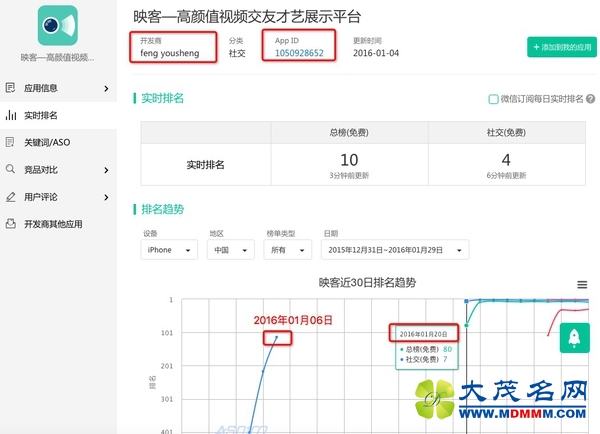Viewport: 600px width, 434px height.
Task: Open 用户评论 menu item
Action: tap(59, 197)
